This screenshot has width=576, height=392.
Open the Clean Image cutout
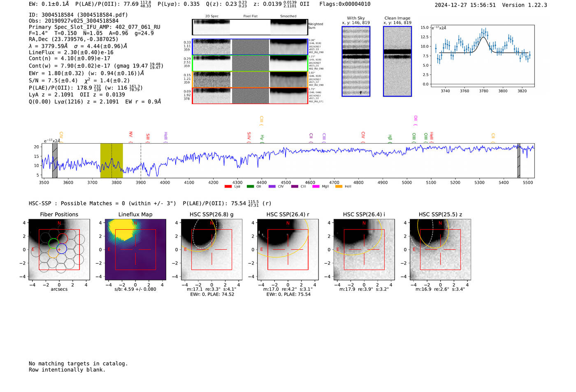(x=397, y=61)
